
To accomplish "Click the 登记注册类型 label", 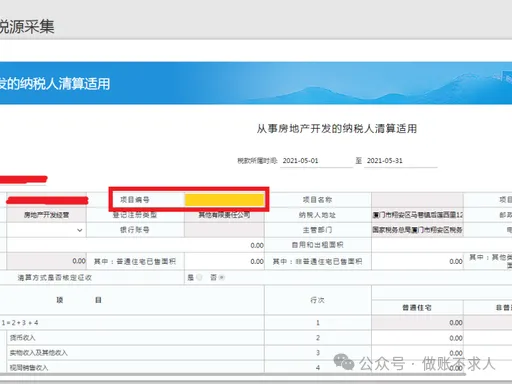I will point(135,215).
